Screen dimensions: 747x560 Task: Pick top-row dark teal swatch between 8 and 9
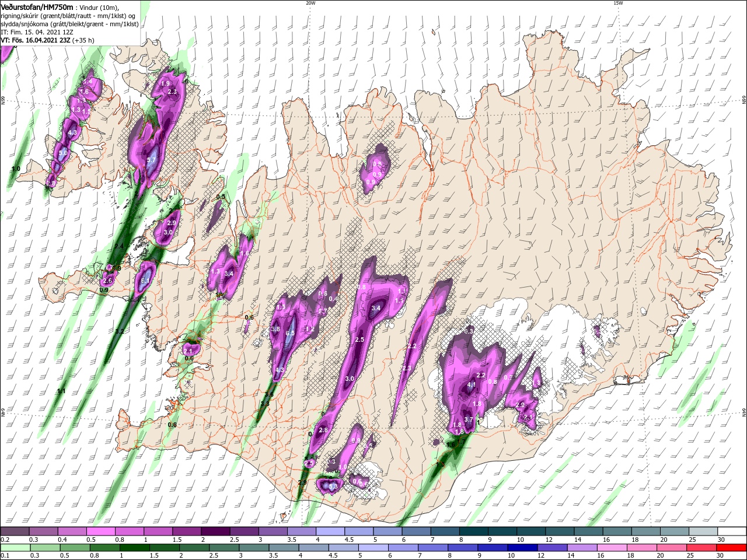(x=474, y=531)
